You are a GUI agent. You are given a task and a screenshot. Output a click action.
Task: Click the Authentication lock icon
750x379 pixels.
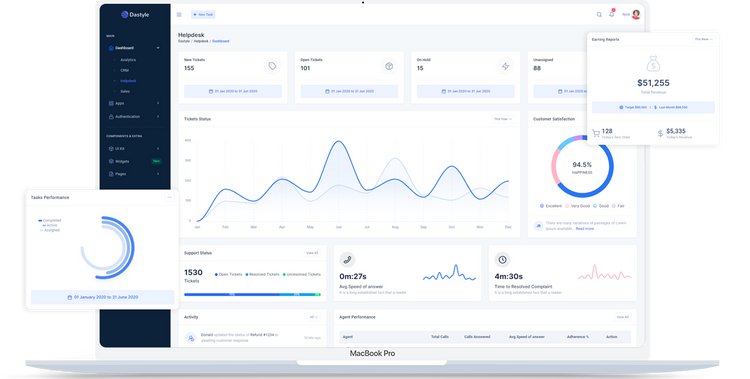[x=111, y=117]
